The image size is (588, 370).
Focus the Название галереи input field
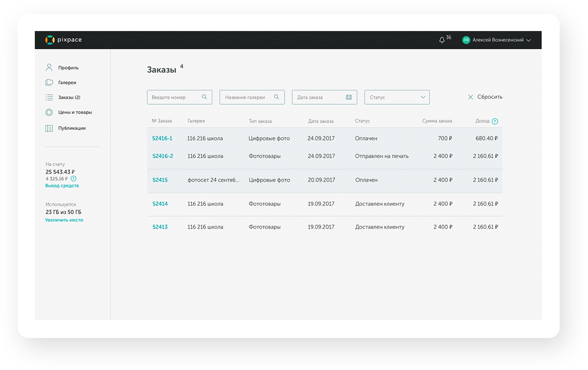pyautogui.click(x=252, y=97)
